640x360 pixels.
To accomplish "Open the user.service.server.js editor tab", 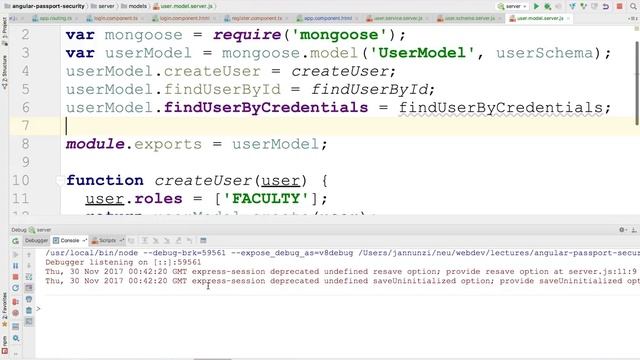I will point(397,18).
